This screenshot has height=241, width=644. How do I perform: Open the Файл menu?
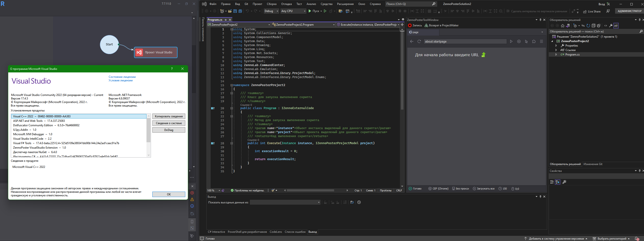(213, 4)
